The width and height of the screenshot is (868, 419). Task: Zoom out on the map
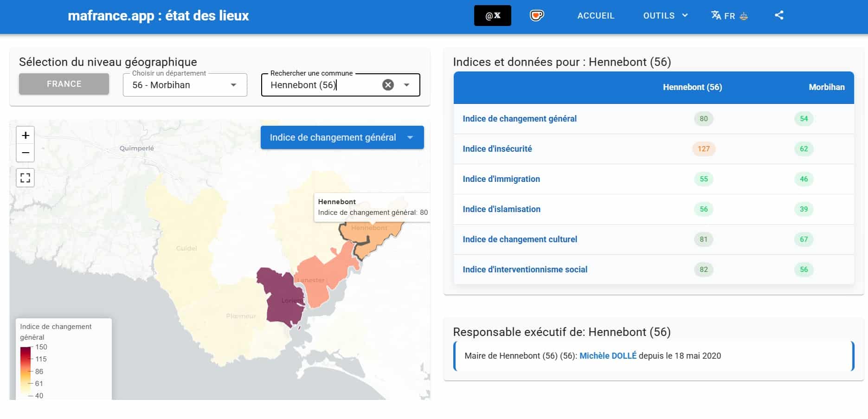[x=26, y=153]
